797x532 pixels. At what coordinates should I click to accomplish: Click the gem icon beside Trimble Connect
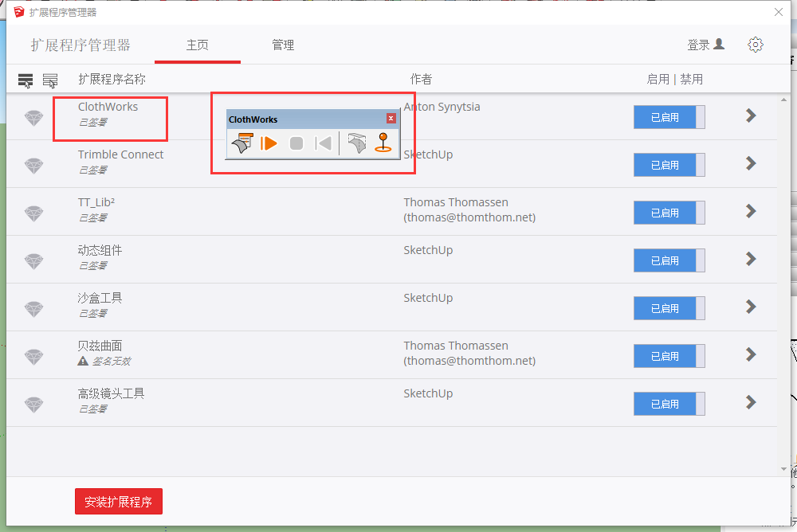tap(34, 166)
